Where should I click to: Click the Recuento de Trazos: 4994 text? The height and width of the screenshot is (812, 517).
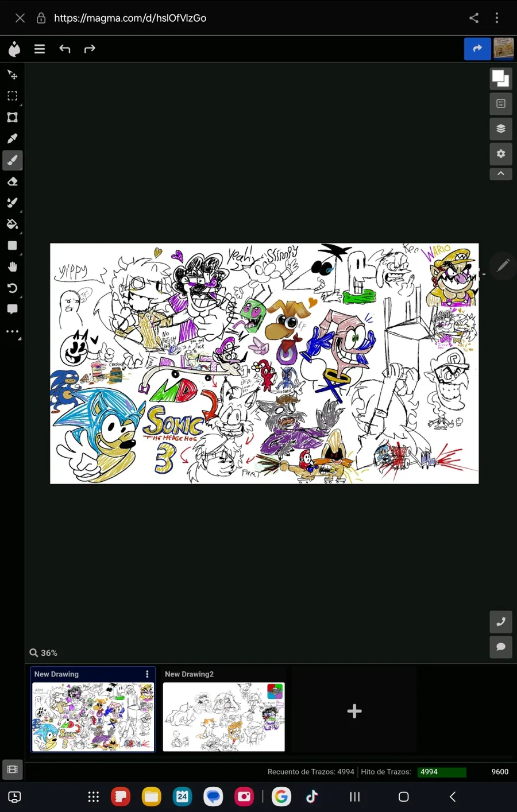click(311, 772)
